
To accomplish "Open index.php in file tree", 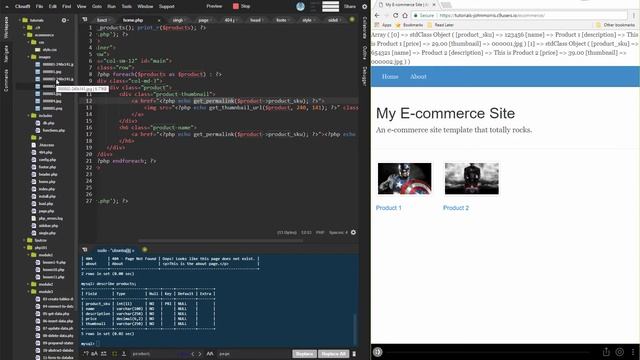I will click(47, 189).
